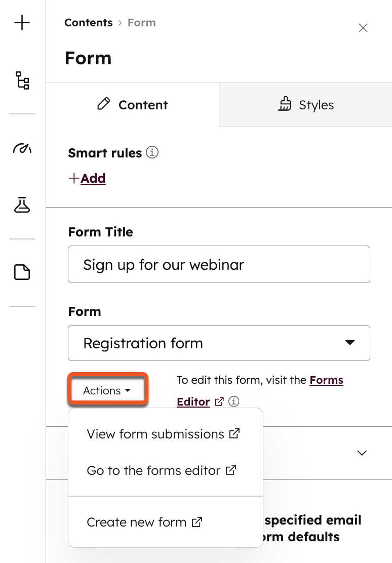Screen dimensions: 392x563
Task: Open the experiments flask icon in sidebar
Action: 22,205
